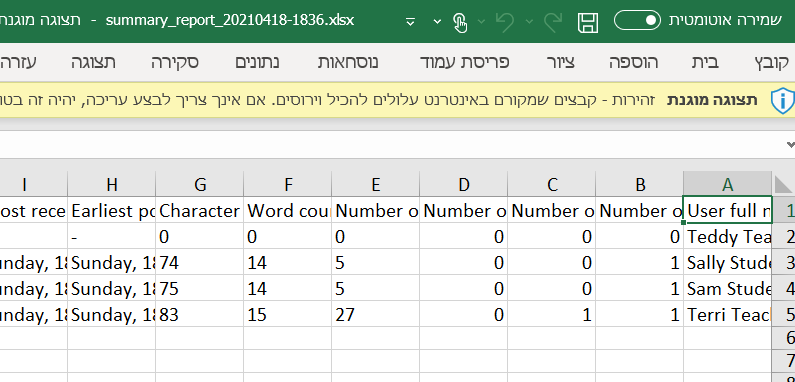The image size is (795, 382).
Task: Open the Touch mode dropdown arrow
Action: pyautogui.click(x=438, y=22)
